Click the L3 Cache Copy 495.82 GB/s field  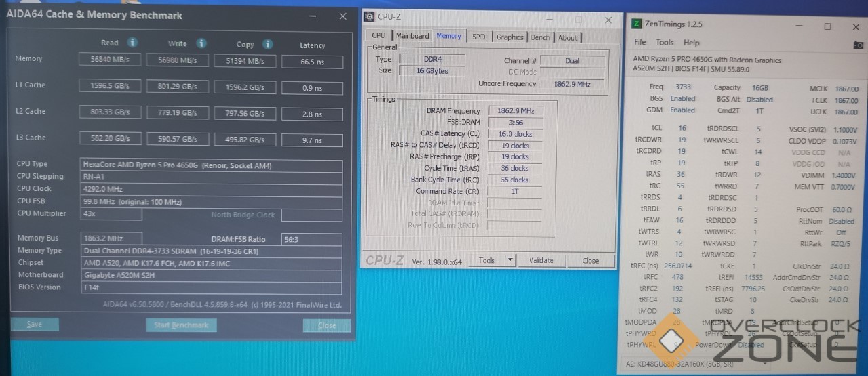pos(245,140)
